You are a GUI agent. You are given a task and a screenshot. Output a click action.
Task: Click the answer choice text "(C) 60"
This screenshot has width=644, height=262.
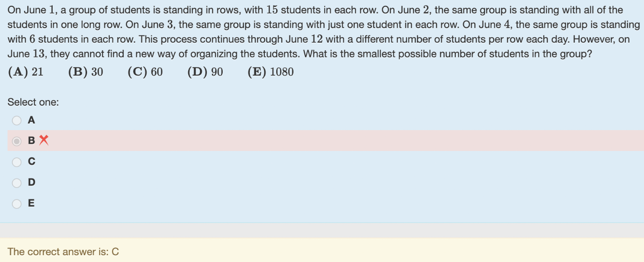pyautogui.click(x=145, y=72)
